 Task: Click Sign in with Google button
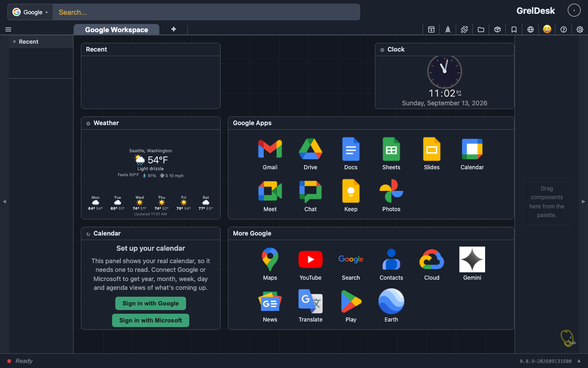(151, 303)
